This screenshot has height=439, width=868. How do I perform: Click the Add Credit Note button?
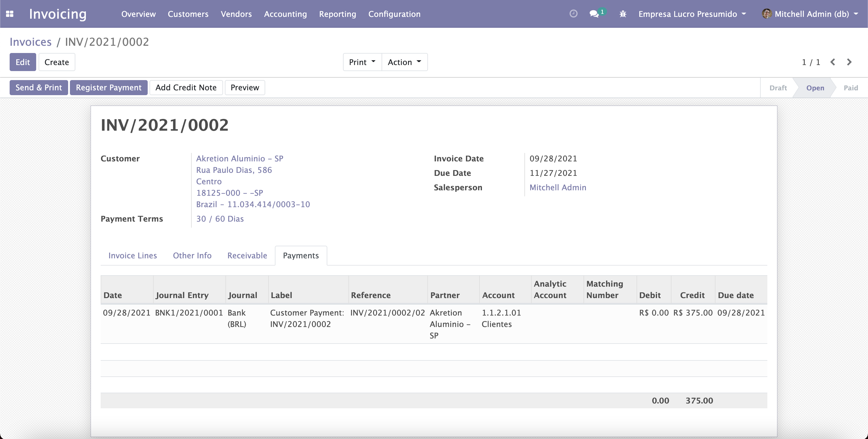click(186, 87)
